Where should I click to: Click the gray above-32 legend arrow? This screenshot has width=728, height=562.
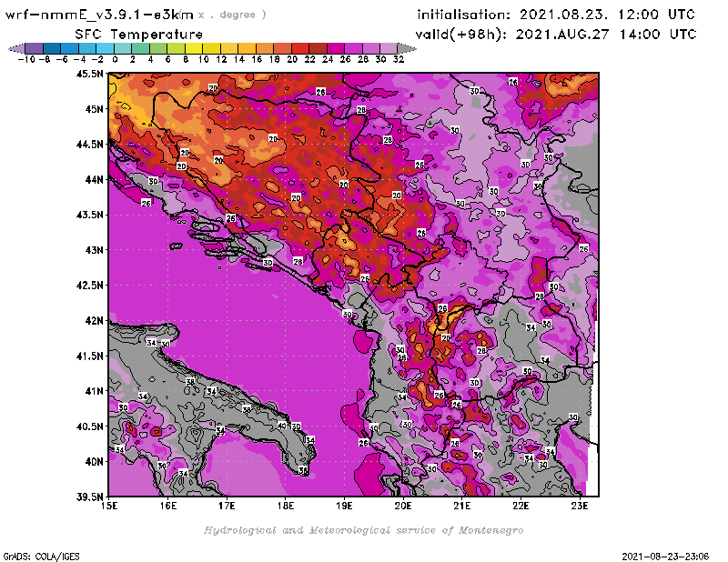407,48
